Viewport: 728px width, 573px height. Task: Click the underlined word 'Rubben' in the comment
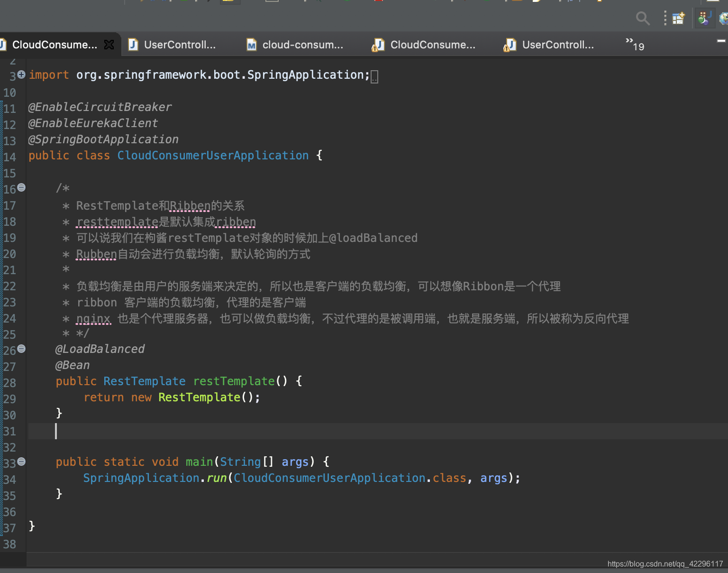[x=96, y=254]
